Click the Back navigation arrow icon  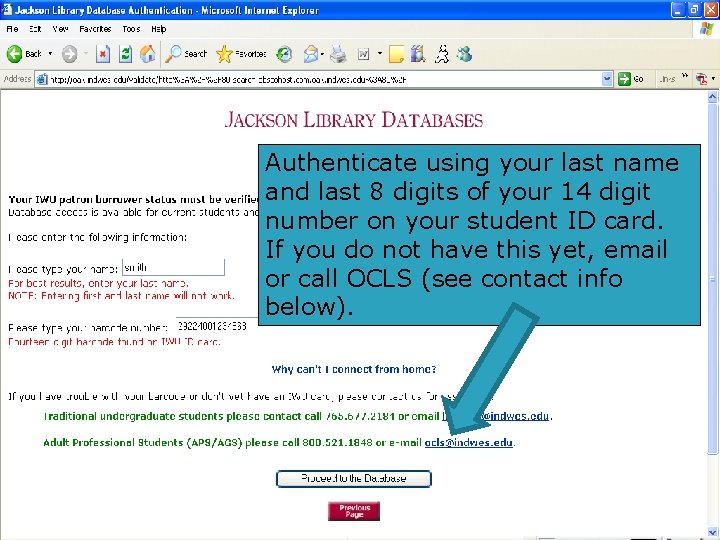pos(14,54)
